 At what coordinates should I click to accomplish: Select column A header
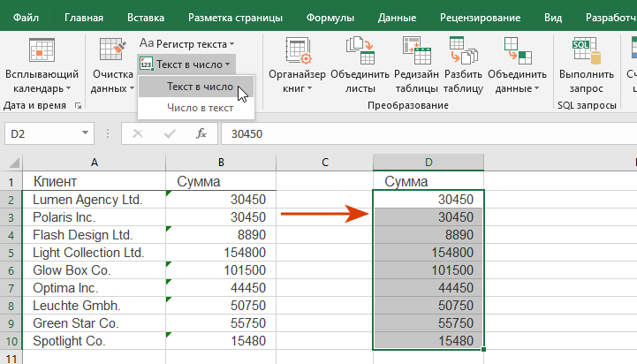(95, 163)
